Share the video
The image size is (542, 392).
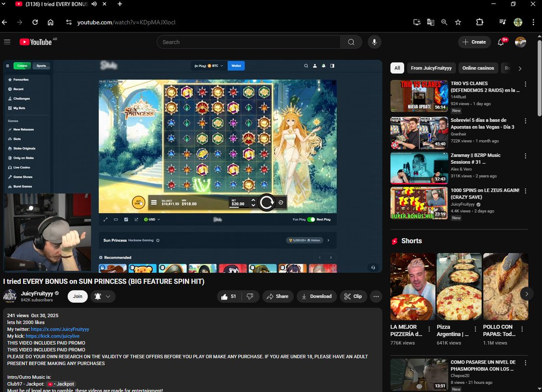pos(277,296)
